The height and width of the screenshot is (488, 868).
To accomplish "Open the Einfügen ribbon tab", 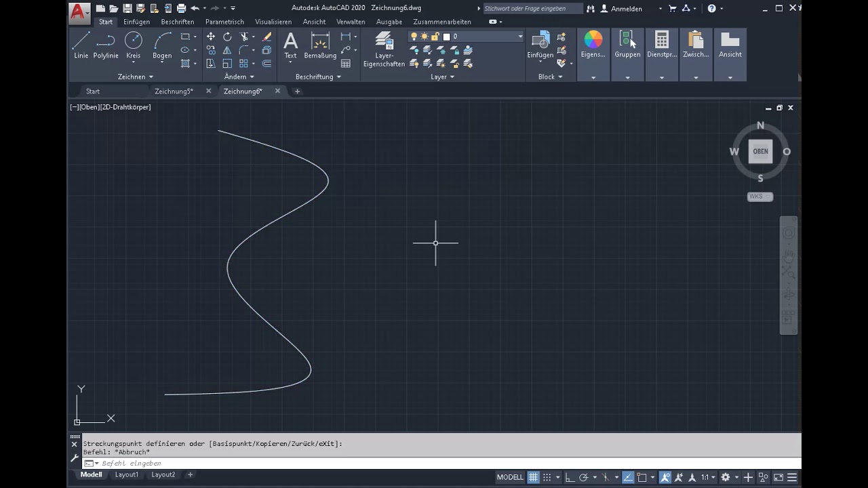I will coord(136,22).
